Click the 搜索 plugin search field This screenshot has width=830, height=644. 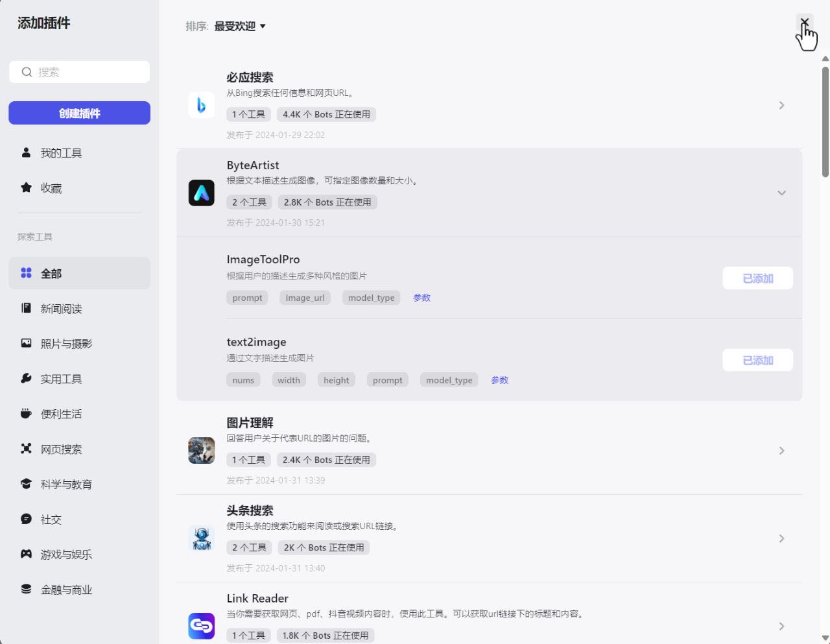88,72
